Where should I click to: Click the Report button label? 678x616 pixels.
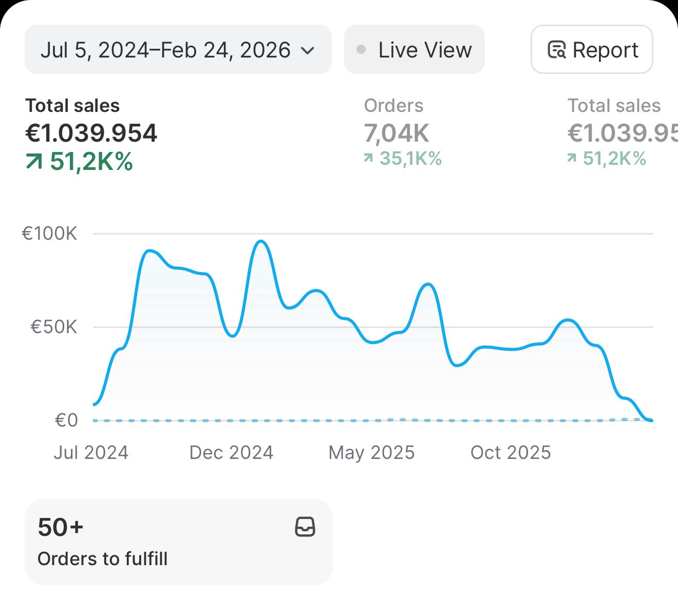pos(605,50)
